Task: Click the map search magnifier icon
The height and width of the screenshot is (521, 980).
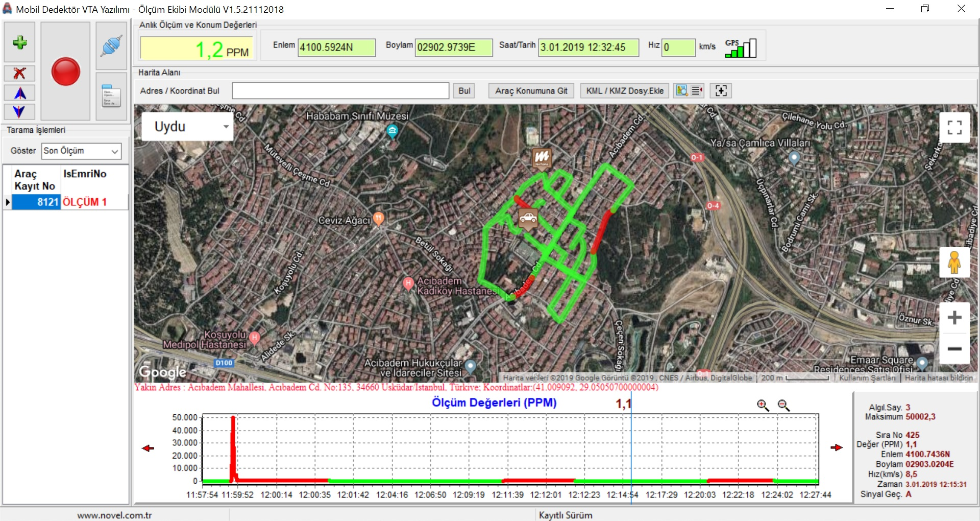Action: [681, 90]
